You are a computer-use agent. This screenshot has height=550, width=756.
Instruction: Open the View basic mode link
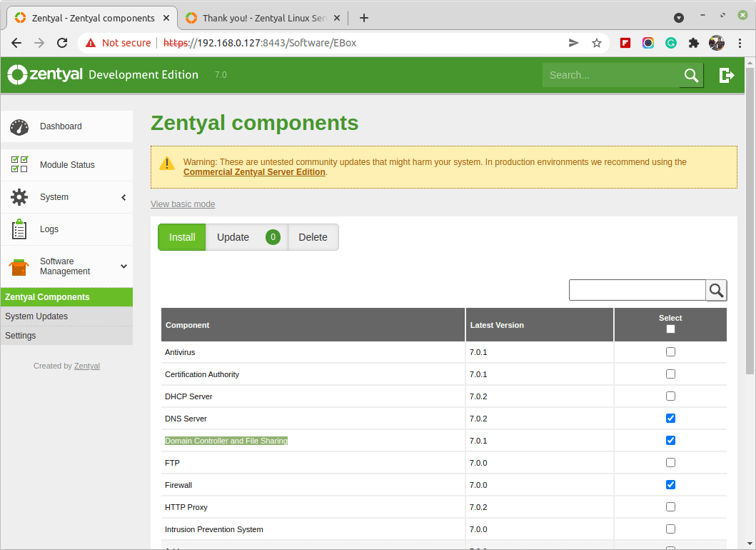point(183,204)
